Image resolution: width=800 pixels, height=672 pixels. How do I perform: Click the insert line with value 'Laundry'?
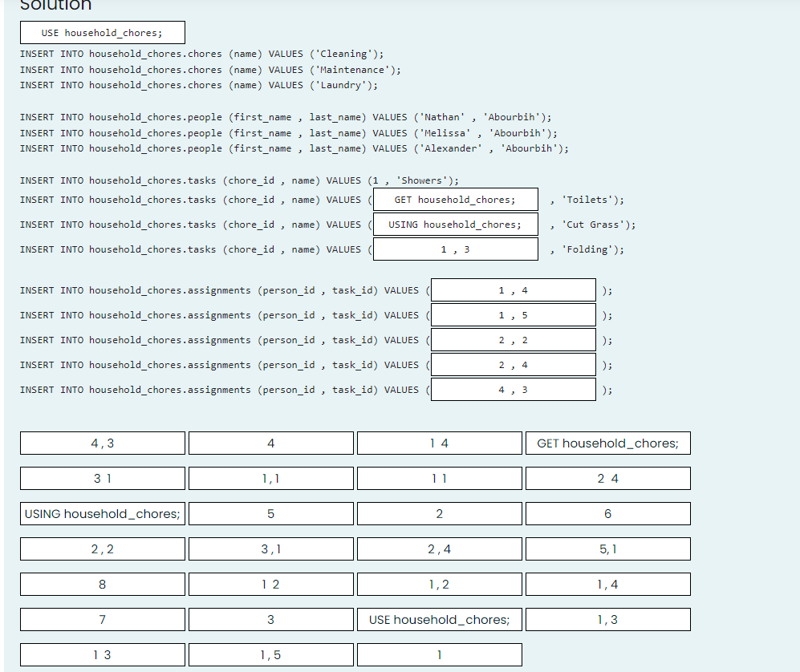tap(199, 85)
